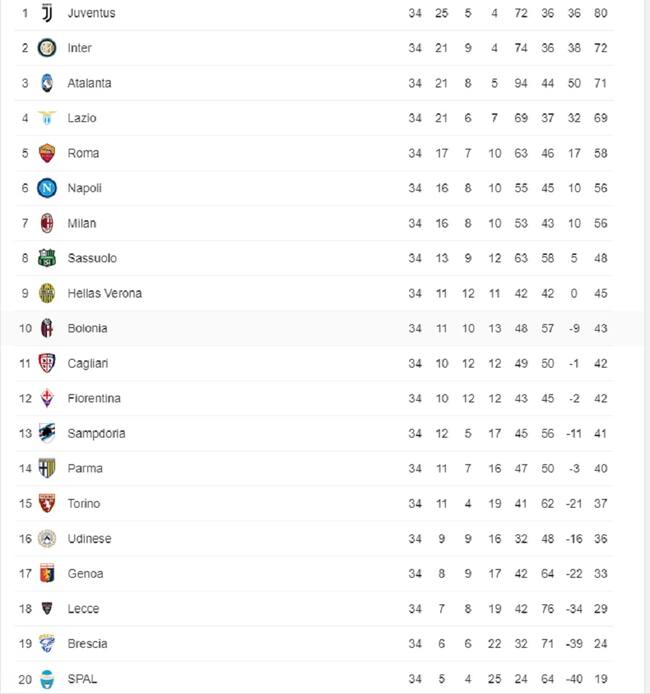Image resolution: width=650 pixels, height=694 pixels.
Task: Click the Genoa club crest icon
Action: click(x=47, y=573)
